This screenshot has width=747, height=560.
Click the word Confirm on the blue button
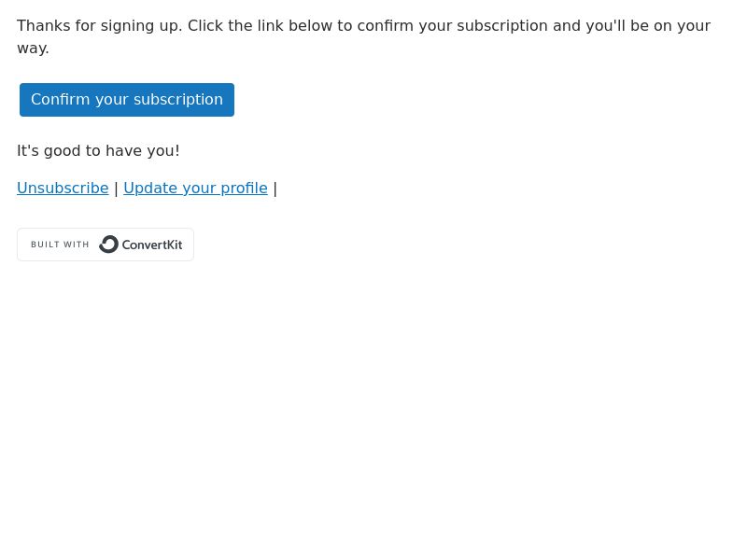pyautogui.click(x=61, y=100)
